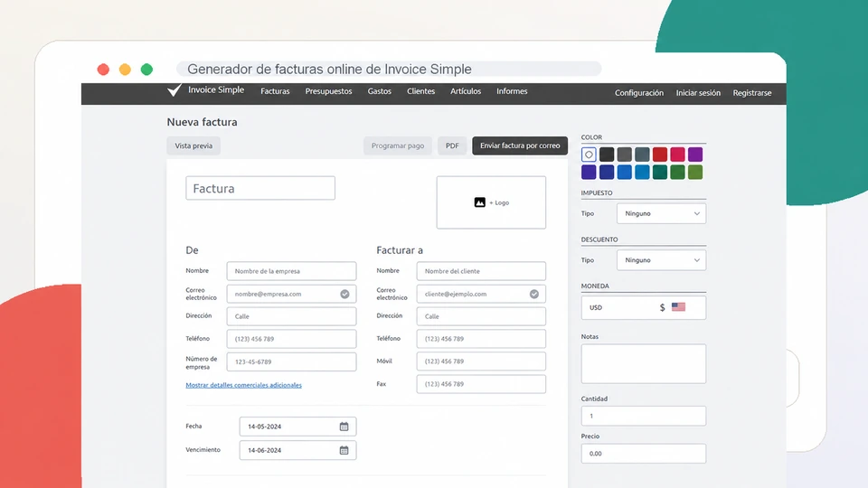Click the dollar sign symbol in Moneda

point(662,307)
